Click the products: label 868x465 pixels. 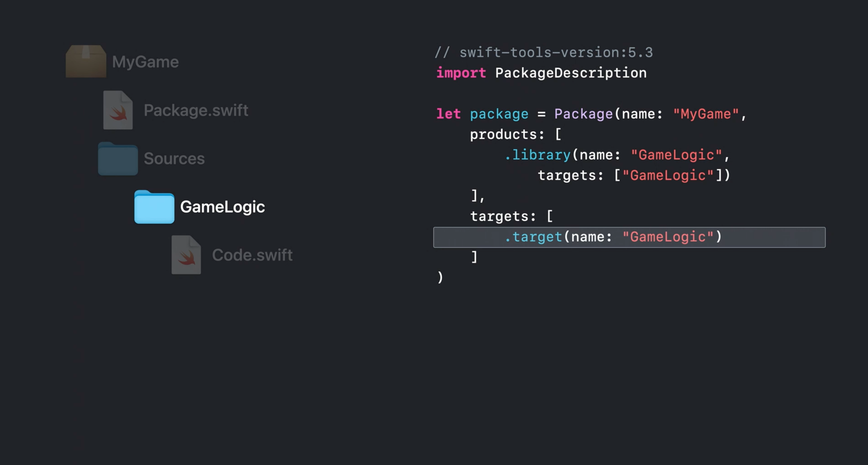(x=507, y=135)
